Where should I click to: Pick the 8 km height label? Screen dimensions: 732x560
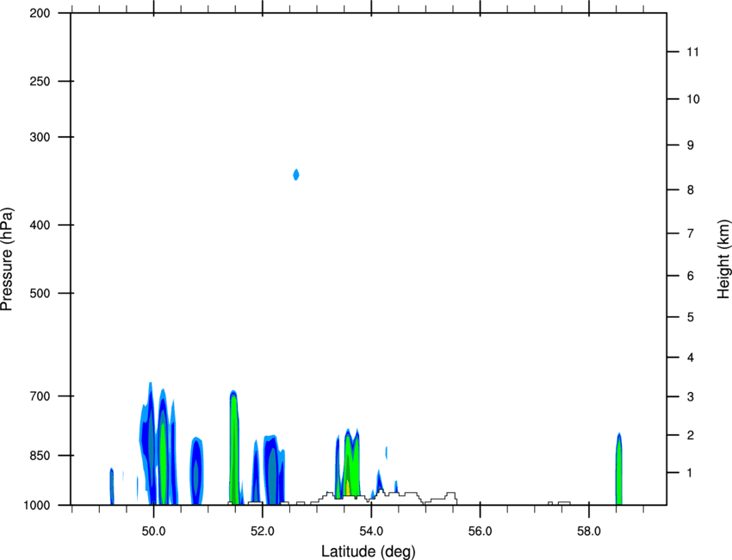pos(691,190)
